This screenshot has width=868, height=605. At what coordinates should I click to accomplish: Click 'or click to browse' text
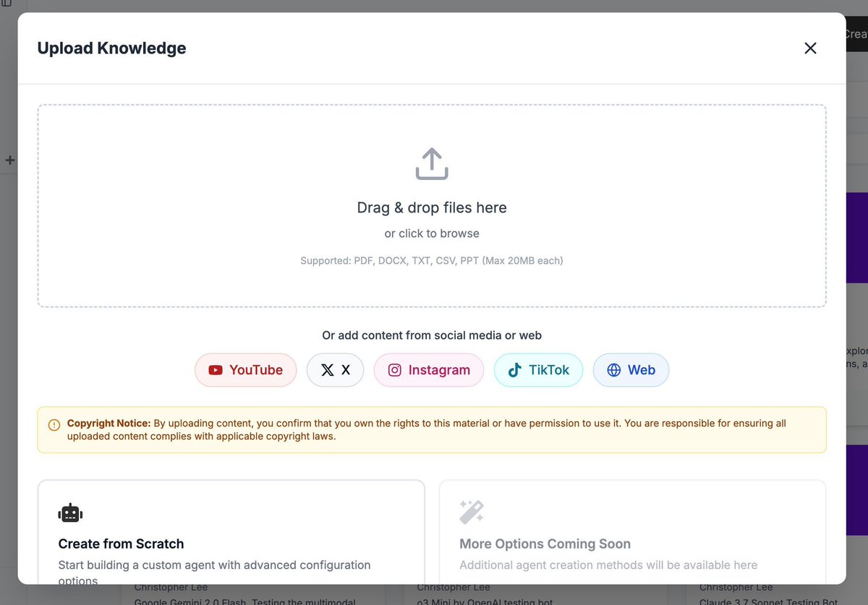[x=432, y=233]
